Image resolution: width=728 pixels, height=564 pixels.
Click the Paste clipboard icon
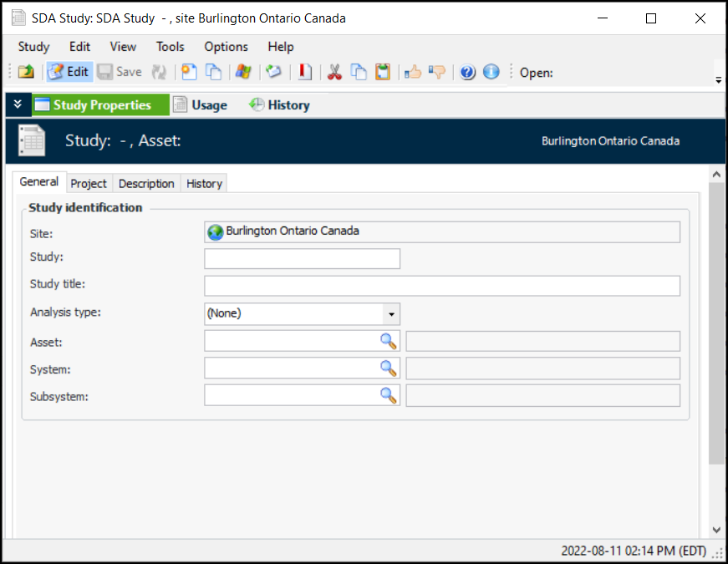pos(383,72)
